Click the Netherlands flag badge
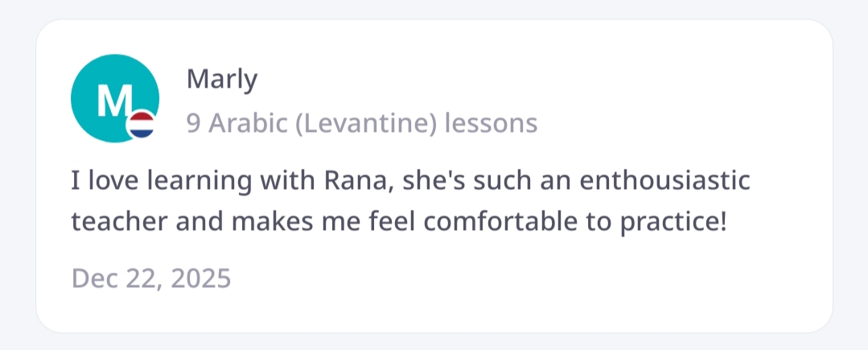Viewport: 868px width, 350px height. [x=142, y=124]
